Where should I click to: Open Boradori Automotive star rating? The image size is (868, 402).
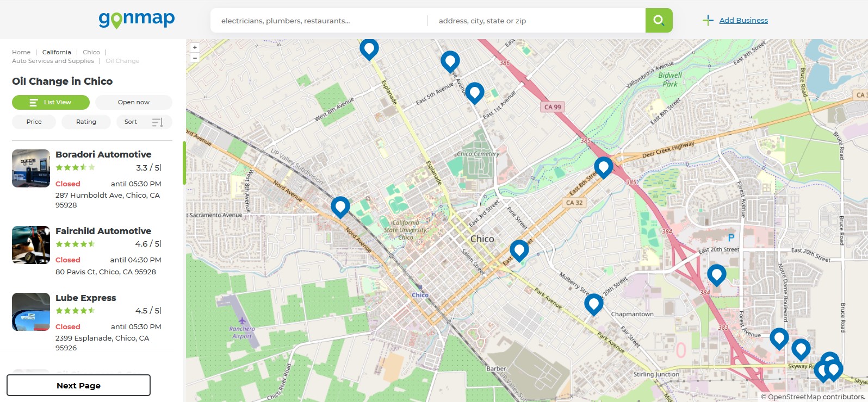[75, 167]
